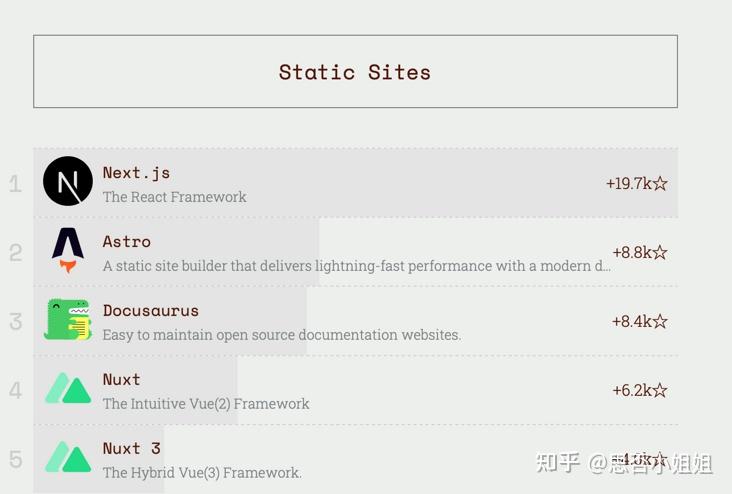Viewport: 732px width, 494px height.
Task: Click the Nuxt 3 mountain logo
Action: (x=68, y=458)
